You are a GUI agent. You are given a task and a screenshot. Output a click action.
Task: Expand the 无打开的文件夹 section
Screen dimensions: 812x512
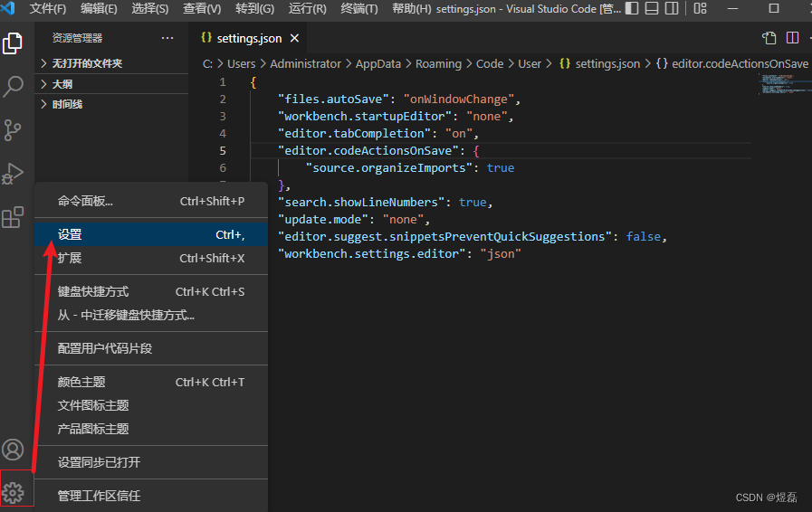click(x=111, y=63)
